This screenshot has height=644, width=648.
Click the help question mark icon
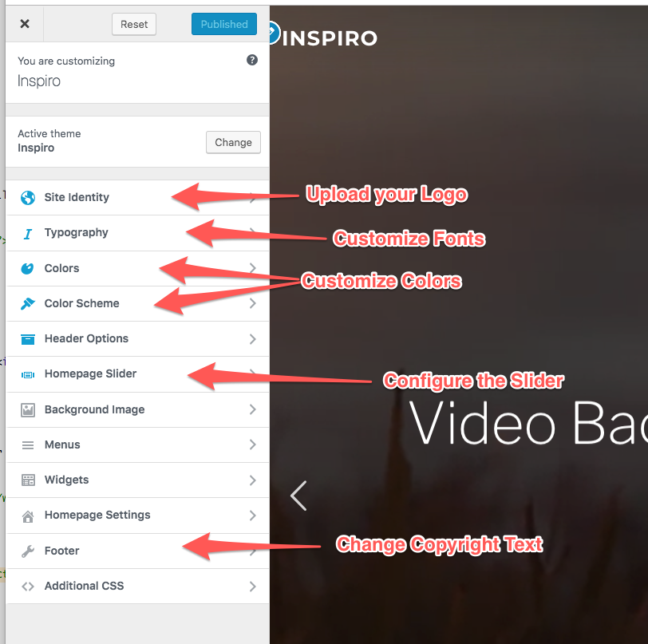(x=252, y=61)
